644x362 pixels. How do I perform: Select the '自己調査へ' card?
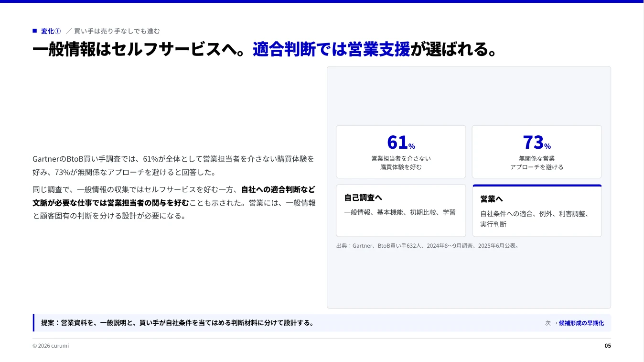401,210
